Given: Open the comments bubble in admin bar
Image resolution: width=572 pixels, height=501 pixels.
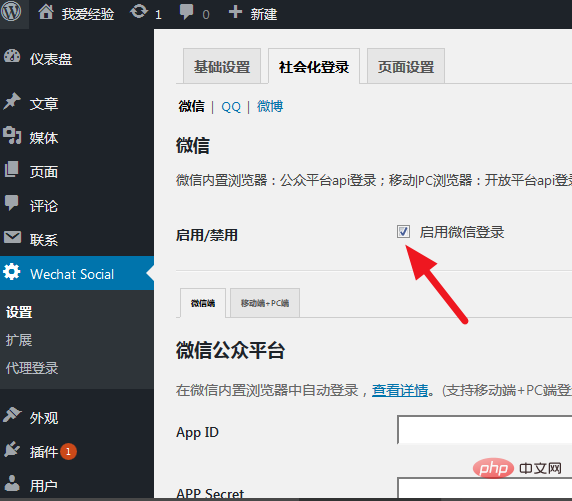Looking at the screenshot, I should [x=186, y=12].
